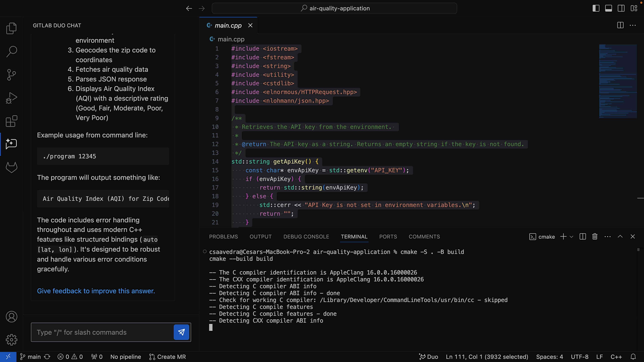Change indentation via Spaces: 4
644x362 pixels.
550,357
